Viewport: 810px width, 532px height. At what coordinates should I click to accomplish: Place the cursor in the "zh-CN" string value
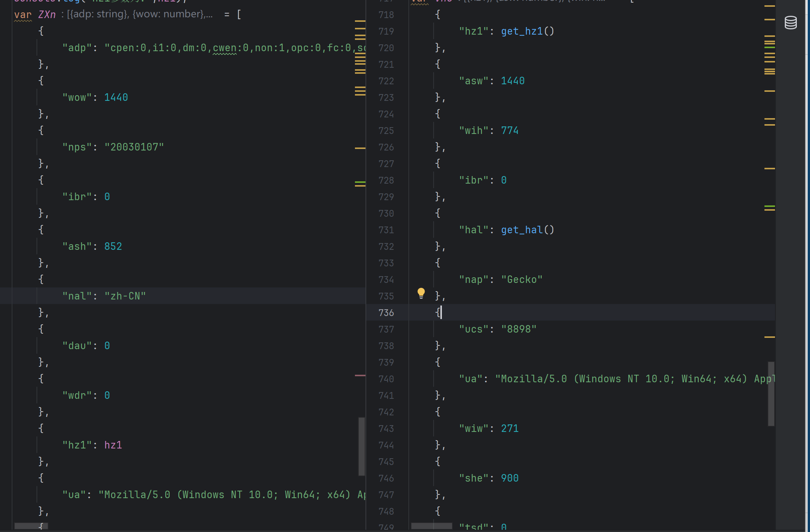125,296
